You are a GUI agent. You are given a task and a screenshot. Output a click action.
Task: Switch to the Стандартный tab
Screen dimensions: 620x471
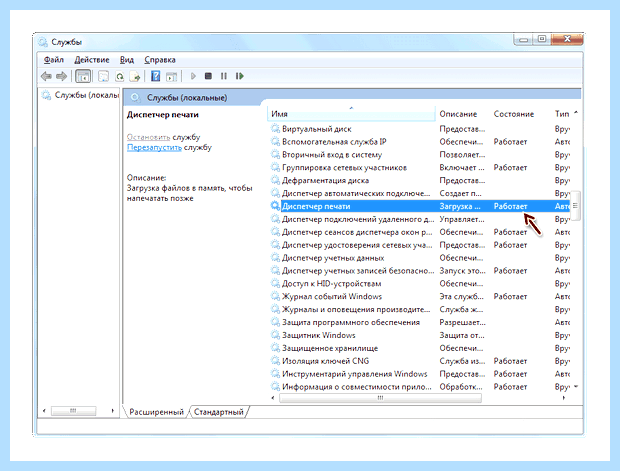click(x=219, y=412)
